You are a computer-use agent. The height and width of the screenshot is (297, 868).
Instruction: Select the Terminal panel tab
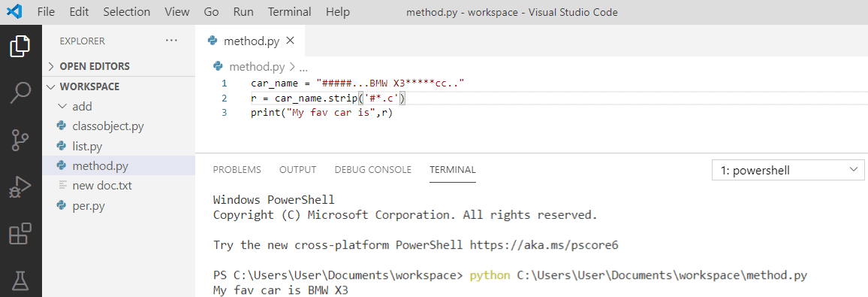(x=452, y=170)
